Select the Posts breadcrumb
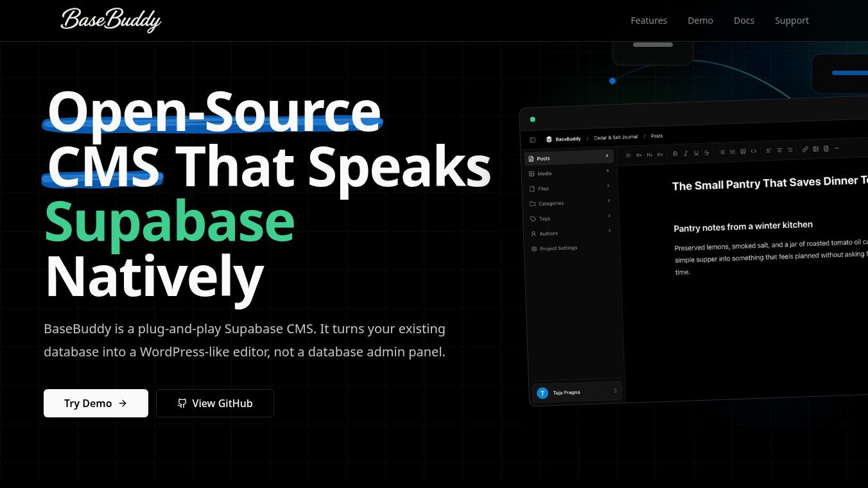The height and width of the screenshot is (488, 868). point(657,136)
